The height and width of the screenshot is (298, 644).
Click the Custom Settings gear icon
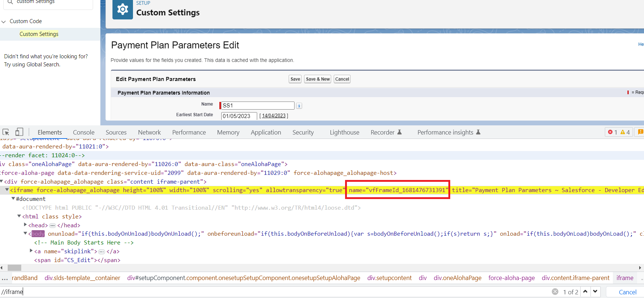(123, 9)
